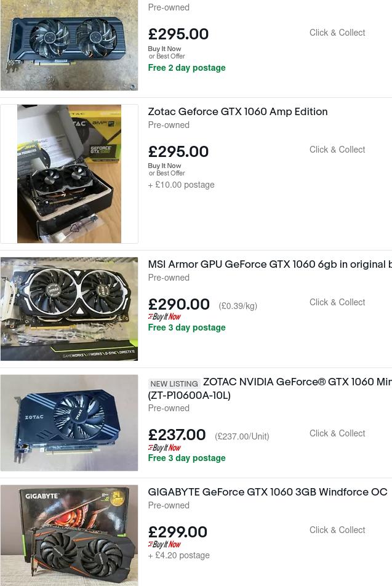Click the Gigabyte boxed graphics card photo
The height and width of the screenshot is (586, 392).
pyautogui.click(x=70, y=535)
